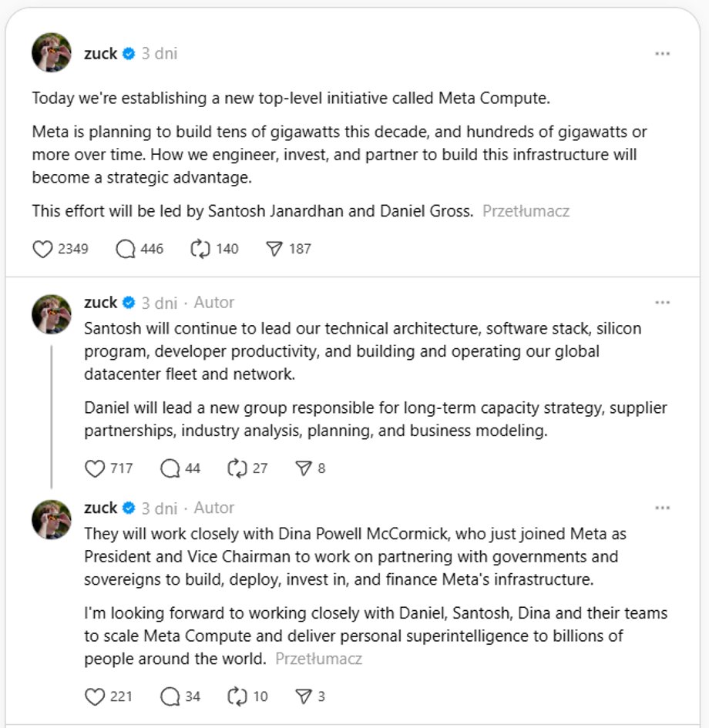Viewport: 709px width, 728px height.
Task: Click the Autor label on the second post
Action: pos(214,303)
